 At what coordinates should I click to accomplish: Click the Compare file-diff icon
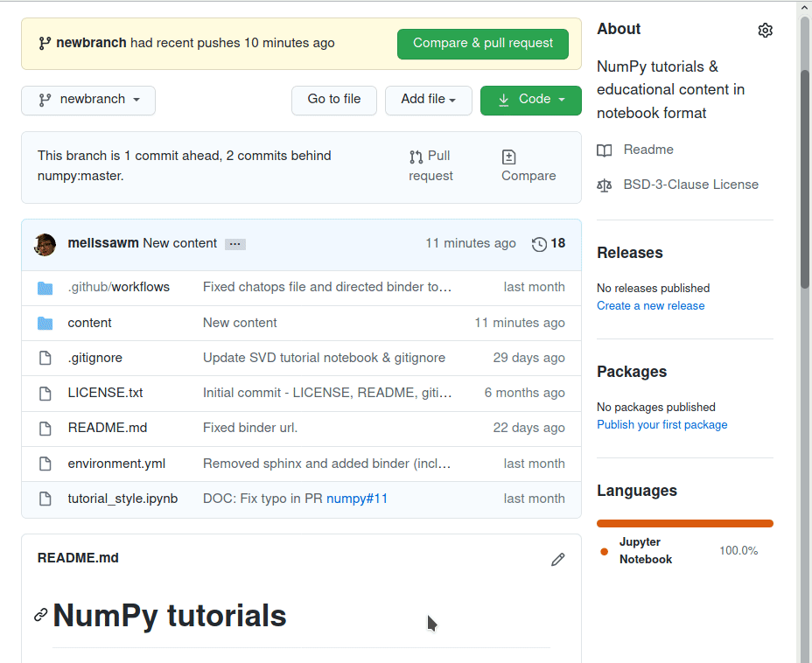pyautogui.click(x=508, y=157)
